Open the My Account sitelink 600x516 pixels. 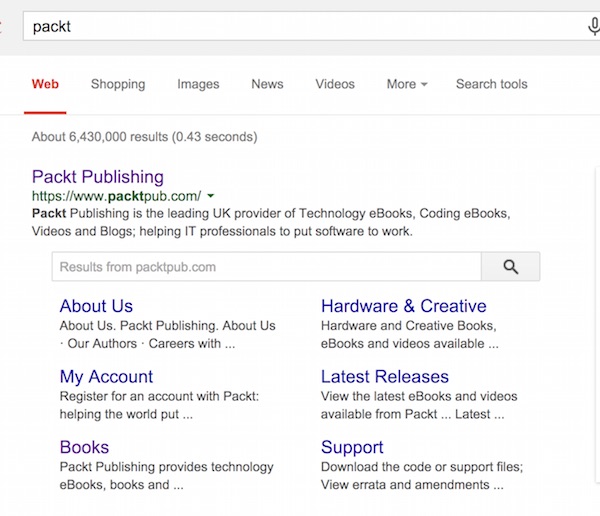[106, 377]
